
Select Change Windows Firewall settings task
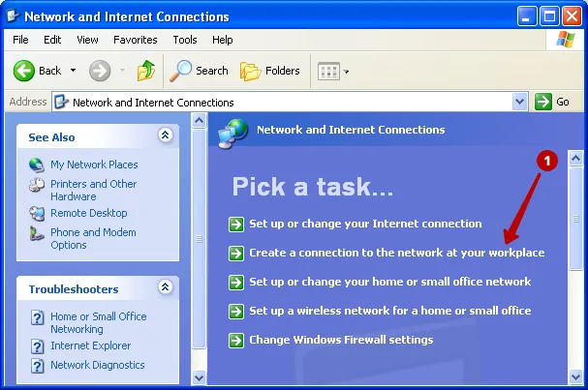(x=341, y=340)
